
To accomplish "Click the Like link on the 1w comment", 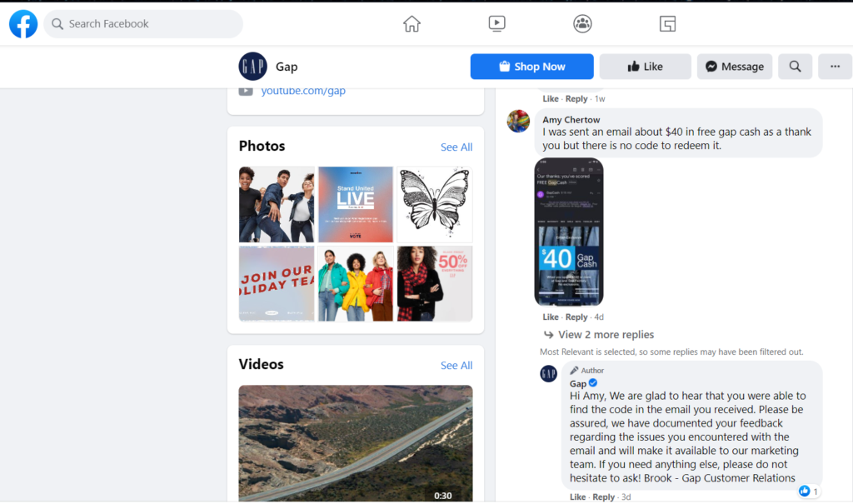I will coord(551,98).
